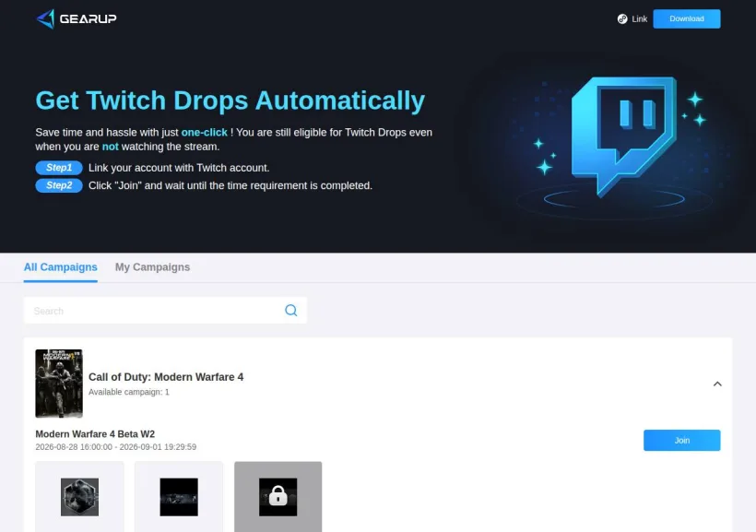Click the second dark reward thumbnail
The width and height of the screenshot is (756, 532).
pyautogui.click(x=179, y=497)
